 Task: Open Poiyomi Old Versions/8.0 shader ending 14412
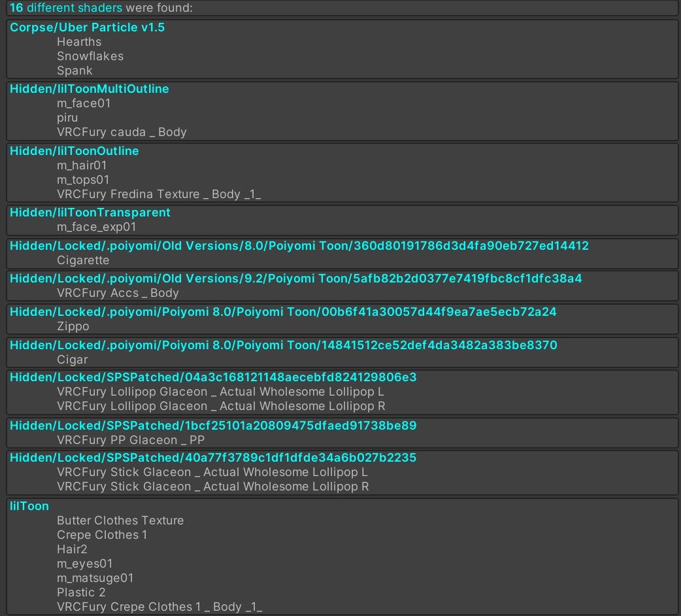click(x=299, y=246)
